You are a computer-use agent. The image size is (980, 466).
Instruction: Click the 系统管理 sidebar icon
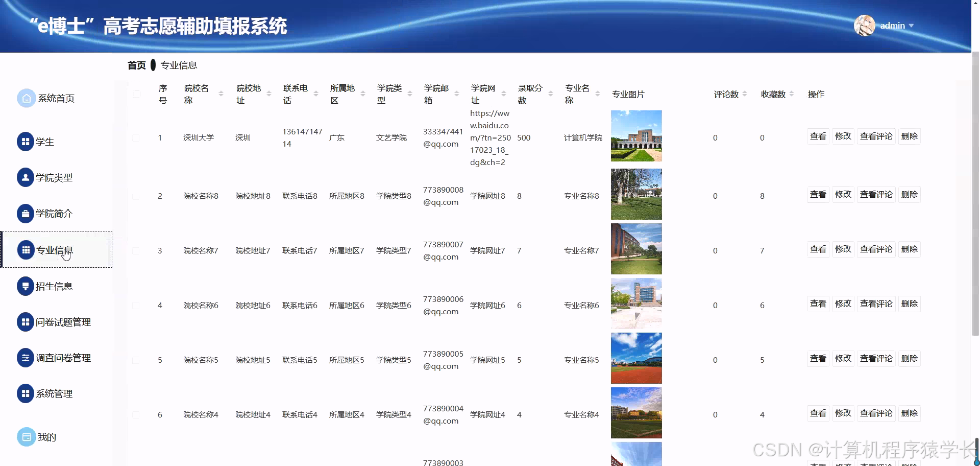[x=26, y=394]
